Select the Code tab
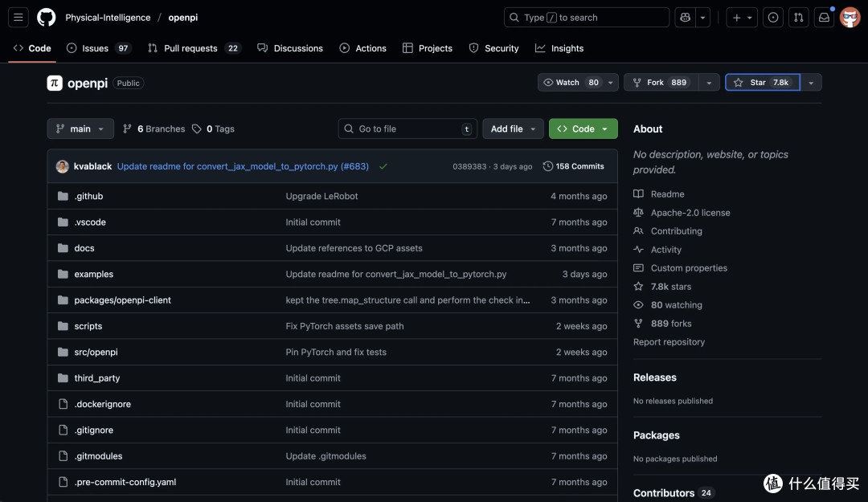 (32, 48)
